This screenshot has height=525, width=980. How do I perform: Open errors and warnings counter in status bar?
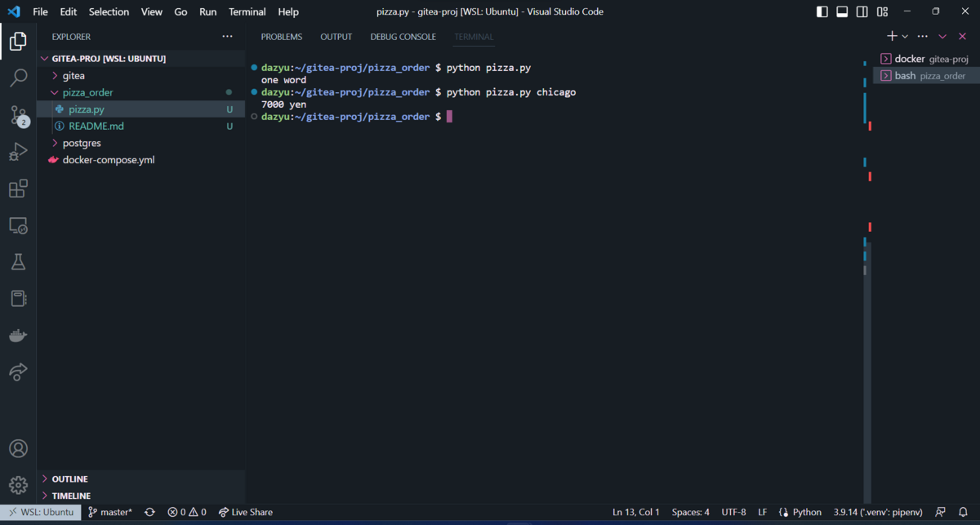click(x=187, y=512)
